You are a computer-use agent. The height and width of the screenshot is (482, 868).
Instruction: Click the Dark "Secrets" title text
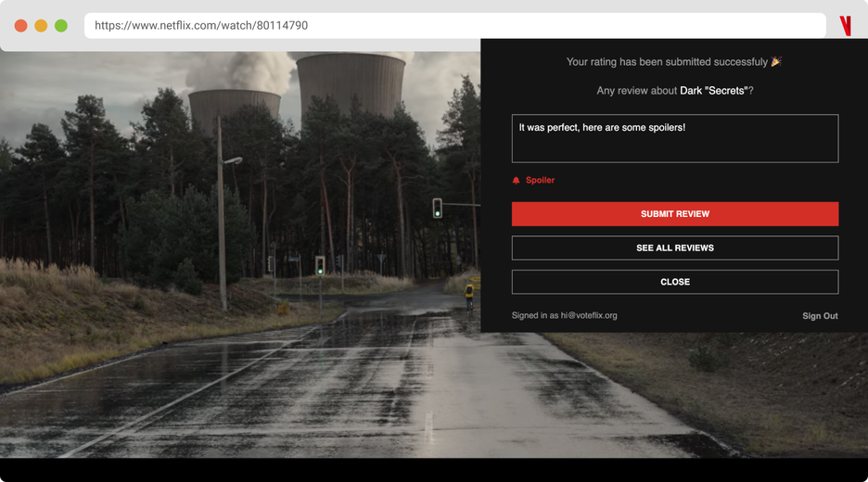coord(713,91)
